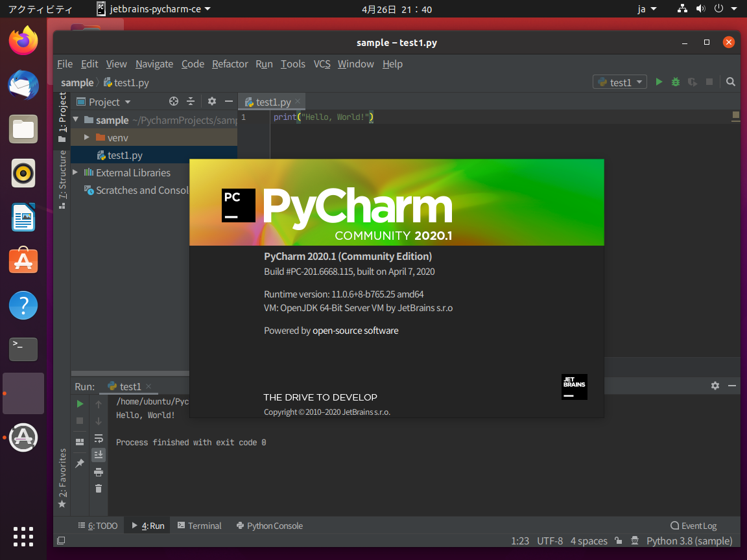Image resolution: width=747 pixels, height=560 pixels.
Task: Toggle the read-only lock icon in status bar
Action: click(619, 541)
